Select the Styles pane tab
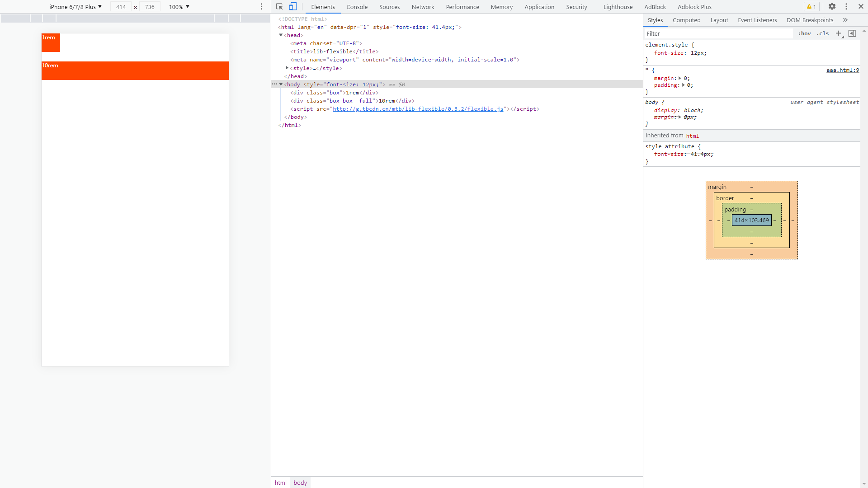This screenshot has width=868, height=488. pyautogui.click(x=655, y=20)
